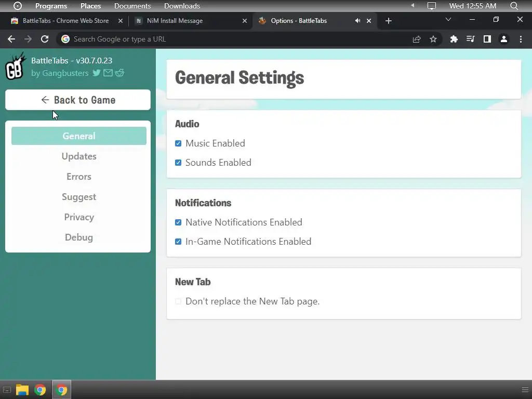Open the Programs menu
The image size is (532, 399).
51,6
